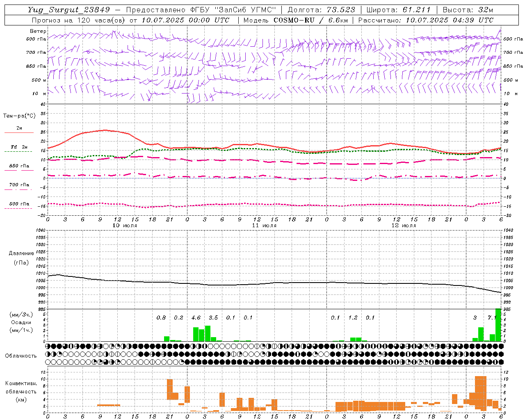Image resolution: width=525 pixels, height=420 pixels.
Task: Click the text Прогноз на 120 часа(ов)
Action: click(79, 20)
